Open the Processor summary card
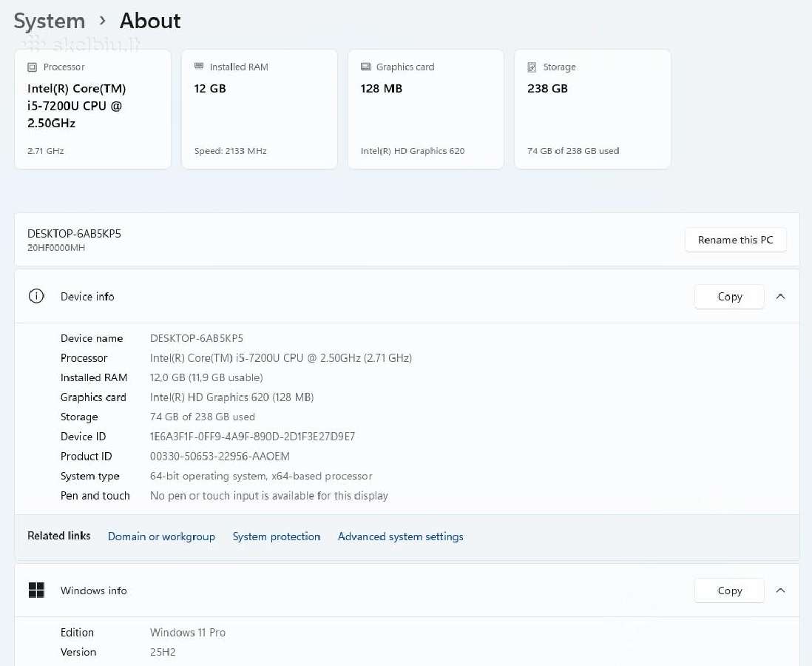Image resolution: width=812 pixels, height=666 pixels. click(x=92, y=110)
